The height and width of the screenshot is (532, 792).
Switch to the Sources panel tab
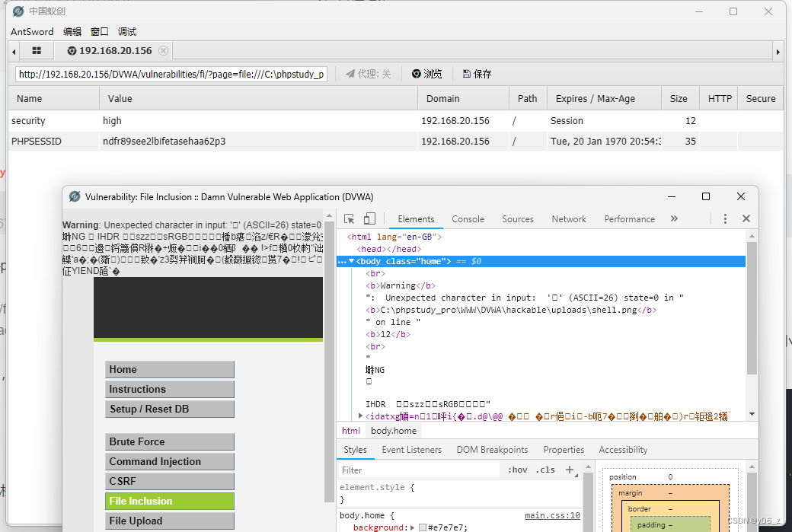[x=518, y=219]
